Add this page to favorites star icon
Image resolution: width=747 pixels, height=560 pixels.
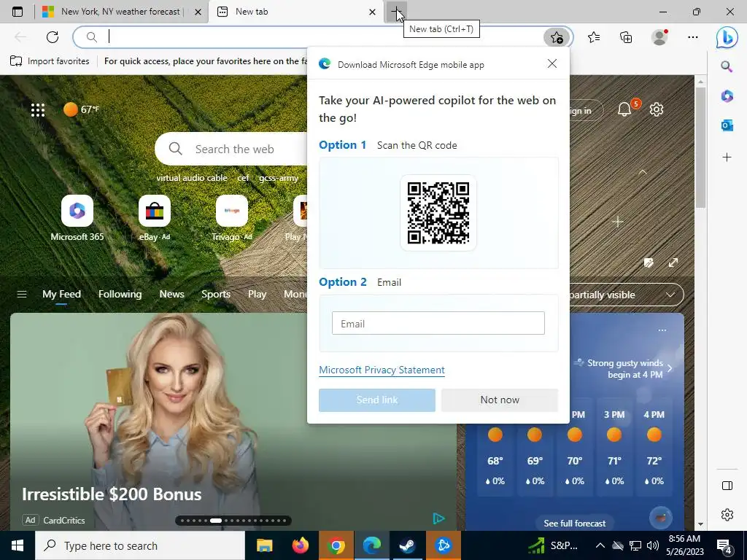coord(557,37)
